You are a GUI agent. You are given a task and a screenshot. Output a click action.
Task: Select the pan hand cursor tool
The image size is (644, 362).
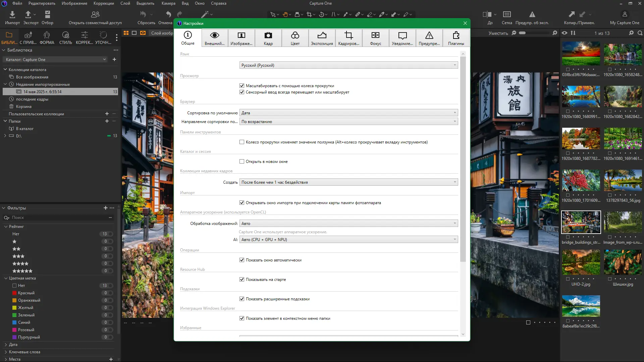[x=285, y=14]
